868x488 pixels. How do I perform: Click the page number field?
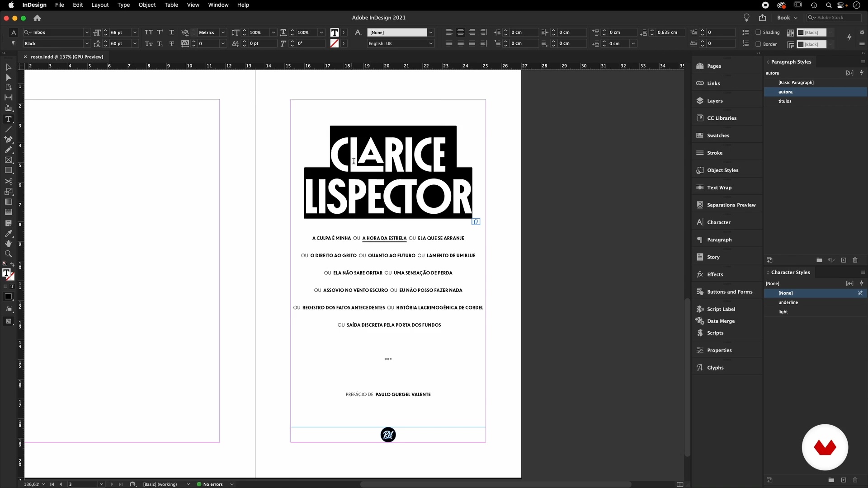[x=83, y=484]
